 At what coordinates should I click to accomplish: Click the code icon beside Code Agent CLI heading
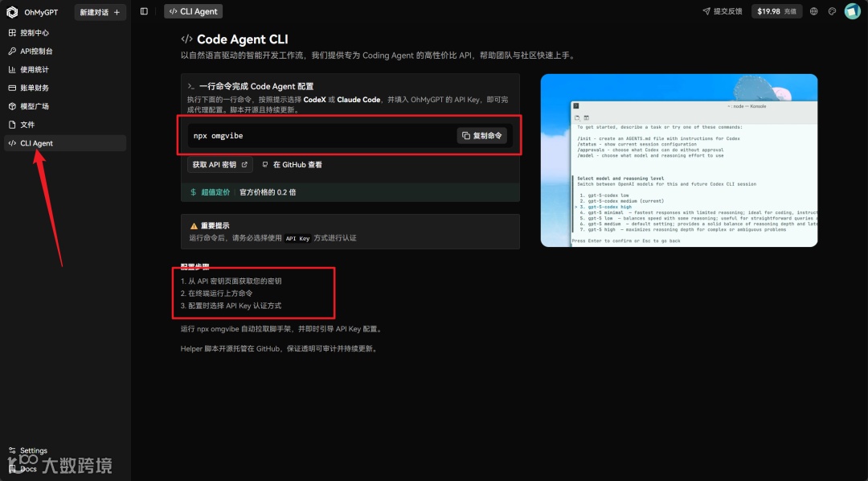(186, 39)
